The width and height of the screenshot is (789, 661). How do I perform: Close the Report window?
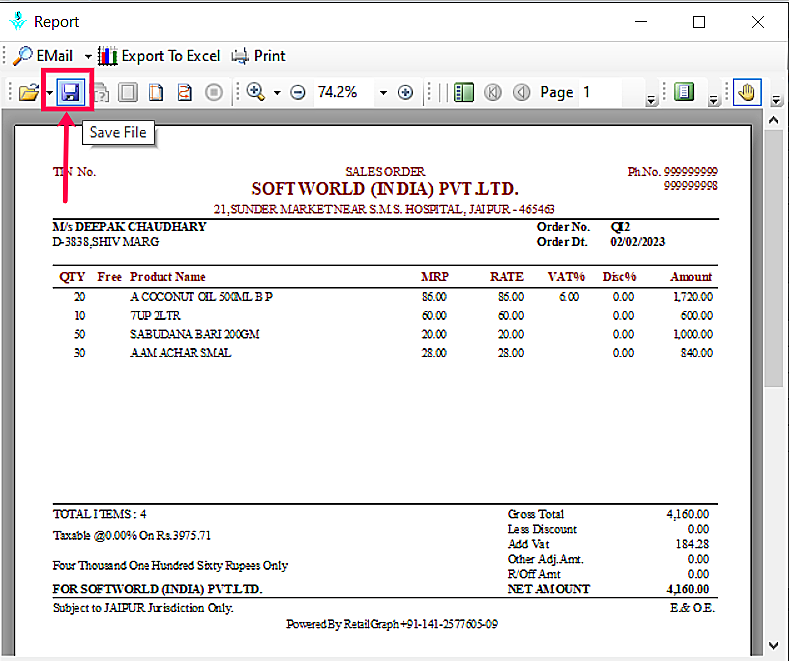tap(758, 22)
